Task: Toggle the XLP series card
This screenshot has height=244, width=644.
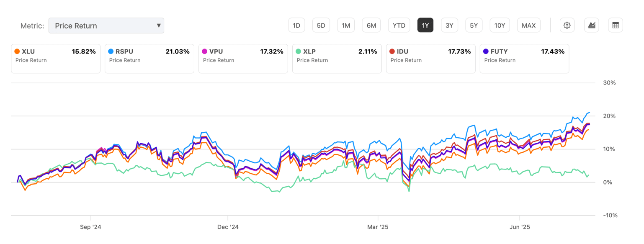Action: pyautogui.click(x=337, y=58)
